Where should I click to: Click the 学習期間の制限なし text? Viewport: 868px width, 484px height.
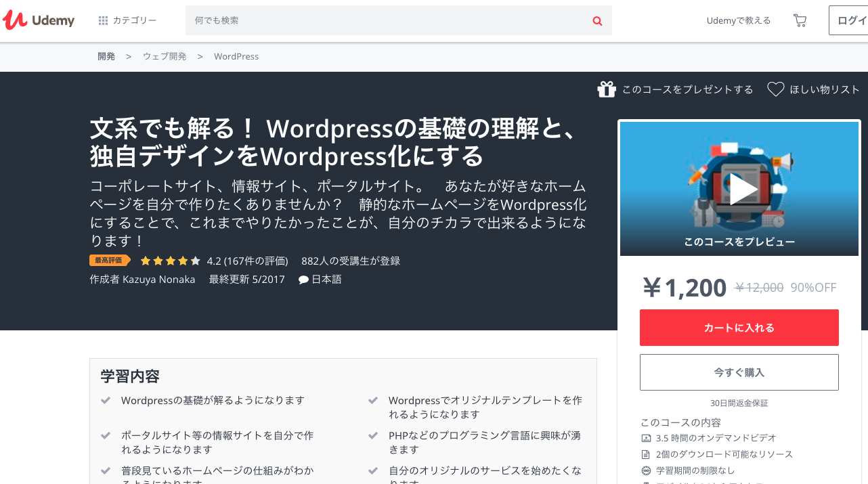[695, 470]
